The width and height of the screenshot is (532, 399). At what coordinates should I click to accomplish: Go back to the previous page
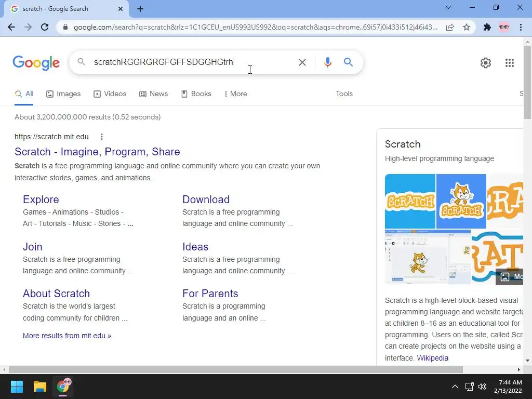pos(11,27)
